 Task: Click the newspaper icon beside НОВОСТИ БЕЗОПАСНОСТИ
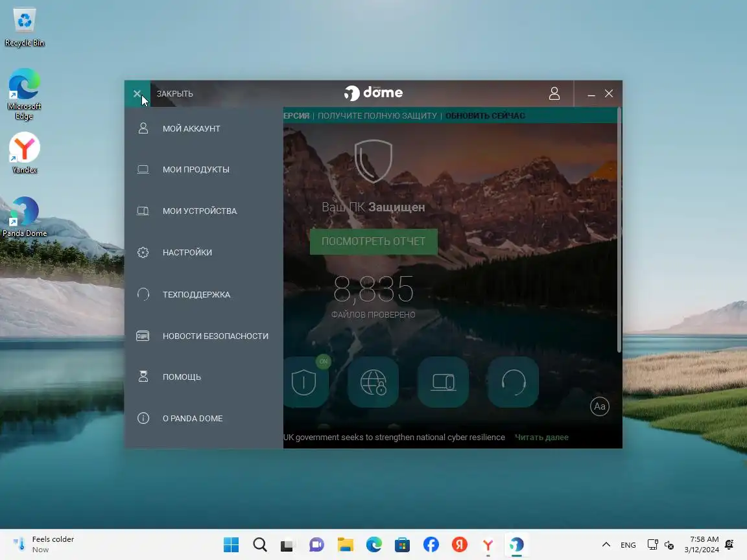coord(143,336)
